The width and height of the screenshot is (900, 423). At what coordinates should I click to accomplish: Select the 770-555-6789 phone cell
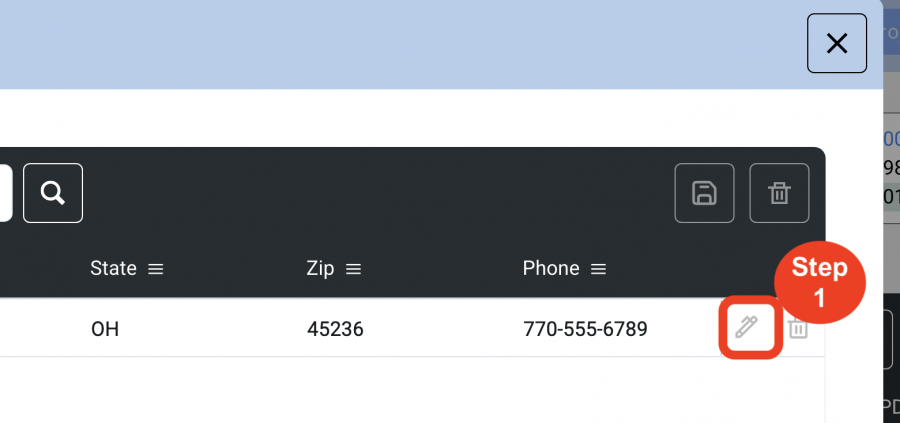click(x=585, y=329)
